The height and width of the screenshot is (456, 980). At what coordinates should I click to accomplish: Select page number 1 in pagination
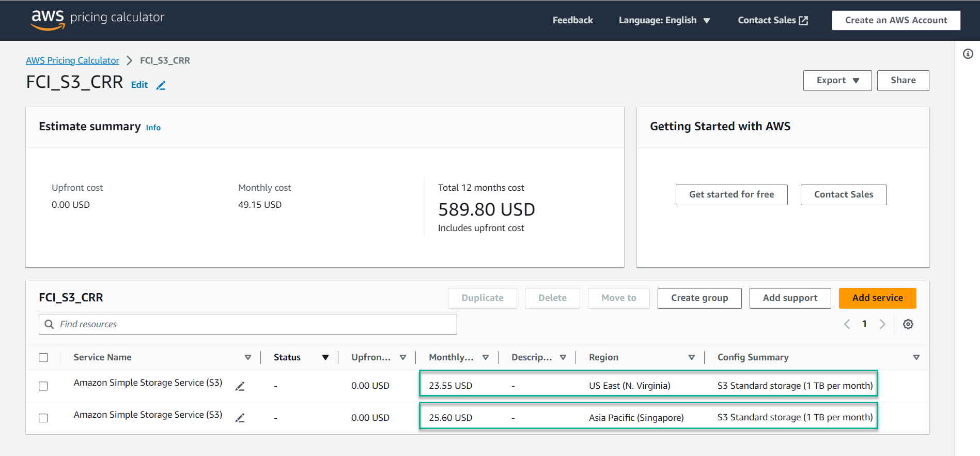(864, 324)
